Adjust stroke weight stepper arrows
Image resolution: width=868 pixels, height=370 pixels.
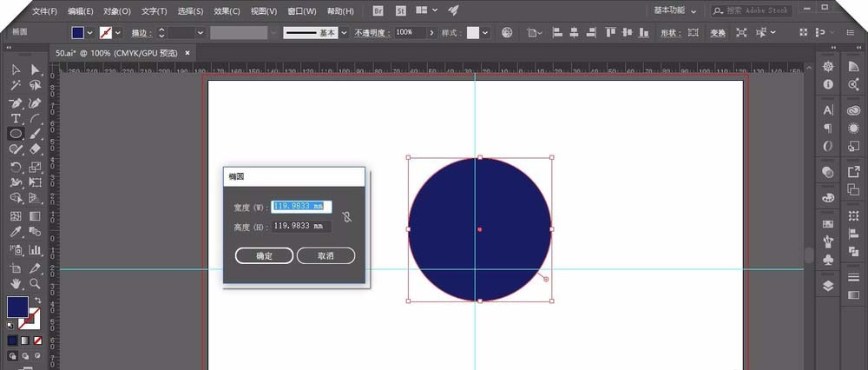(x=161, y=33)
